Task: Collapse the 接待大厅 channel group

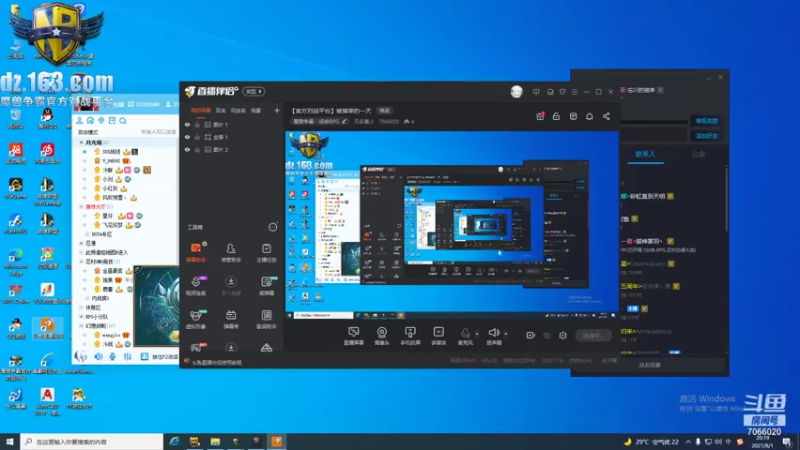Action: 81,207
